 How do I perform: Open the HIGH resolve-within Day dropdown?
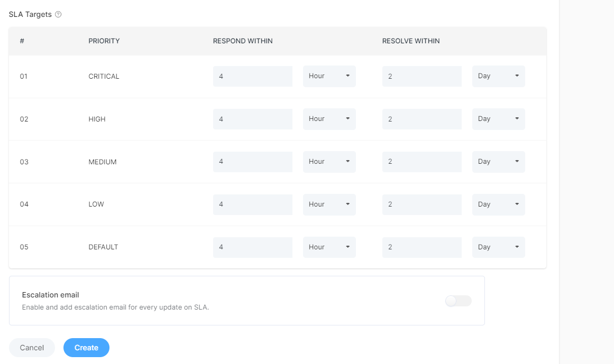499,119
